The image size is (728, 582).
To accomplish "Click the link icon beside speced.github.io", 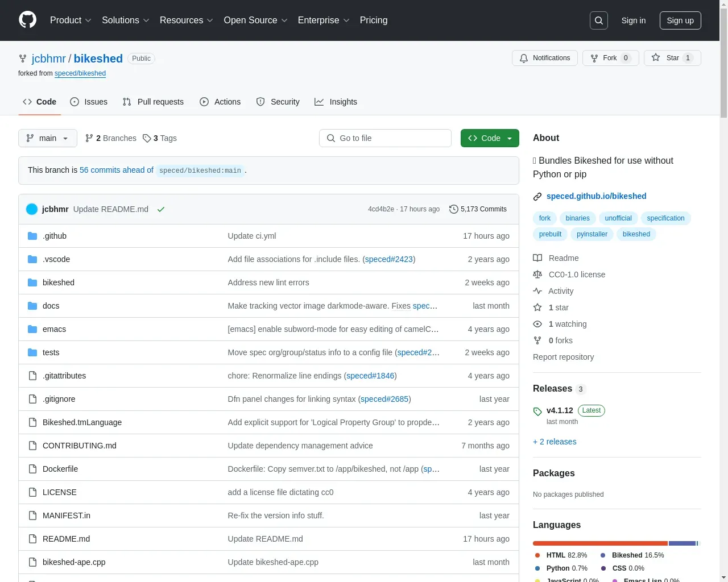I will 537,197.
